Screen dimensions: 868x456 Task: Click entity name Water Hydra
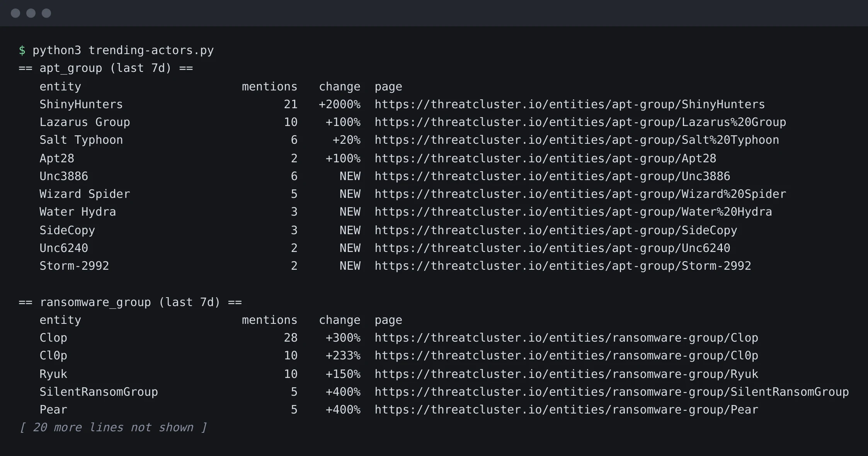78,212
